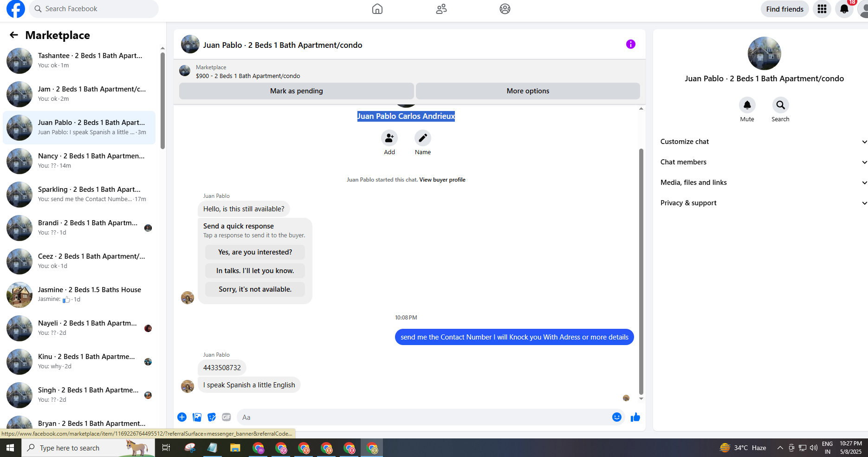Image resolution: width=868 pixels, height=457 pixels.
Task: Click the 'I speak Spanish a little English' message
Action: click(x=249, y=385)
